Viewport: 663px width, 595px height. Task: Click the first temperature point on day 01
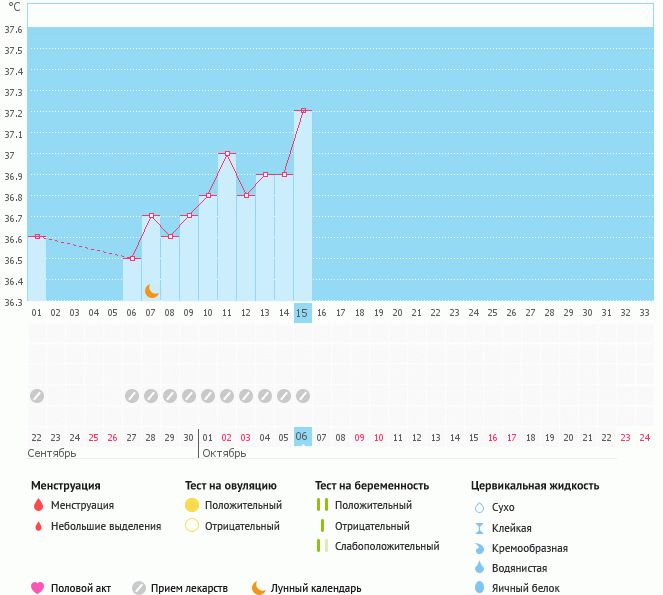click(x=37, y=237)
